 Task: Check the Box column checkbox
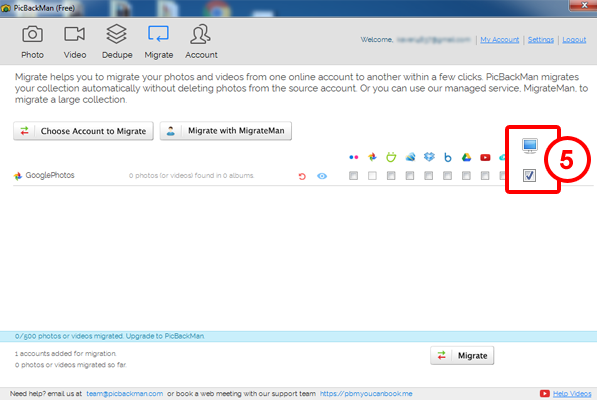point(447,175)
